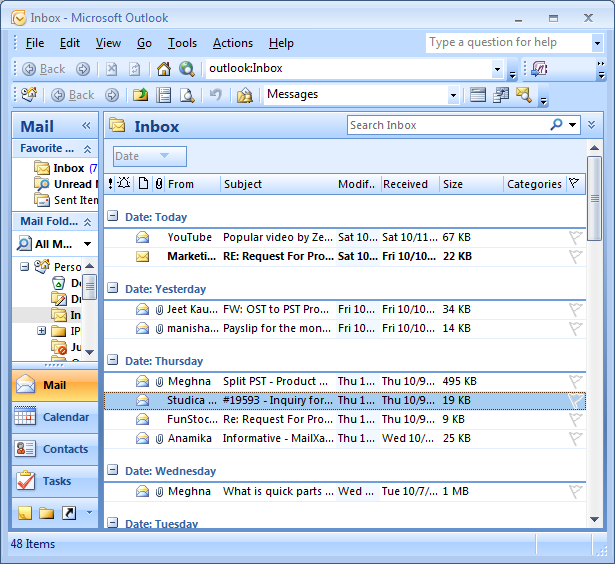Toggle flag on Meghna Split PST message
615x564 pixels.
[x=576, y=381]
